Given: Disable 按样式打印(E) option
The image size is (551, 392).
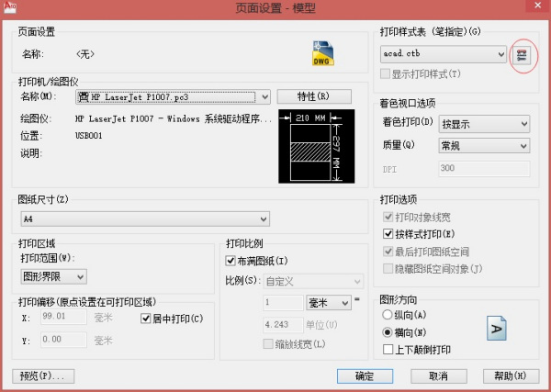Looking at the screenshot, I should tap(388, 233).
